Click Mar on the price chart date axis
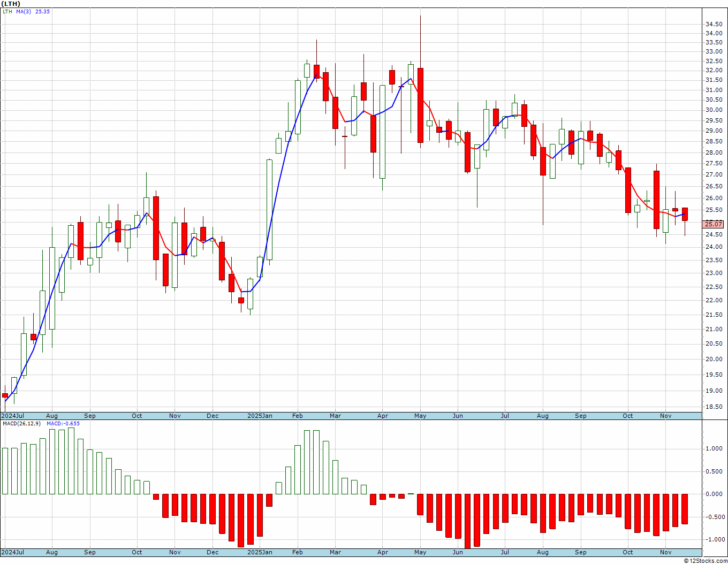Viewport: 728px width, 565px height. pyautogui.click(x=336, y=416)
